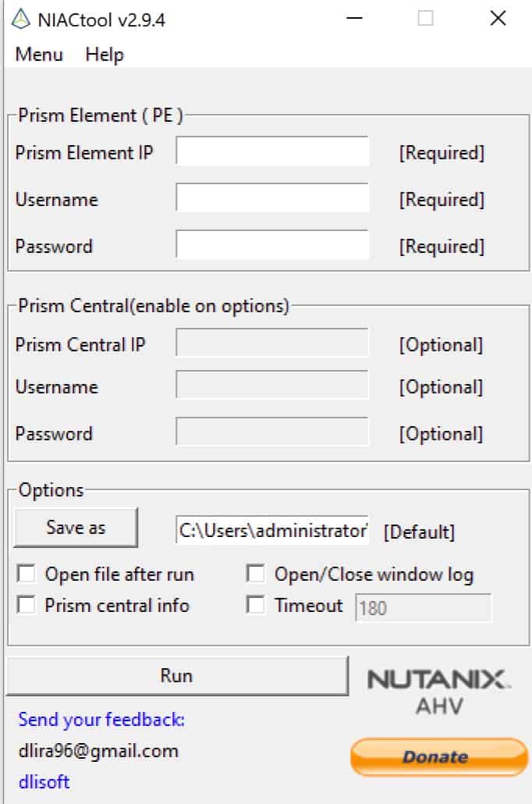Image resolution: width=532 pixels, height=804 pixels.
Task: Click the orange Donate button
Action: [x=439, y=757]
